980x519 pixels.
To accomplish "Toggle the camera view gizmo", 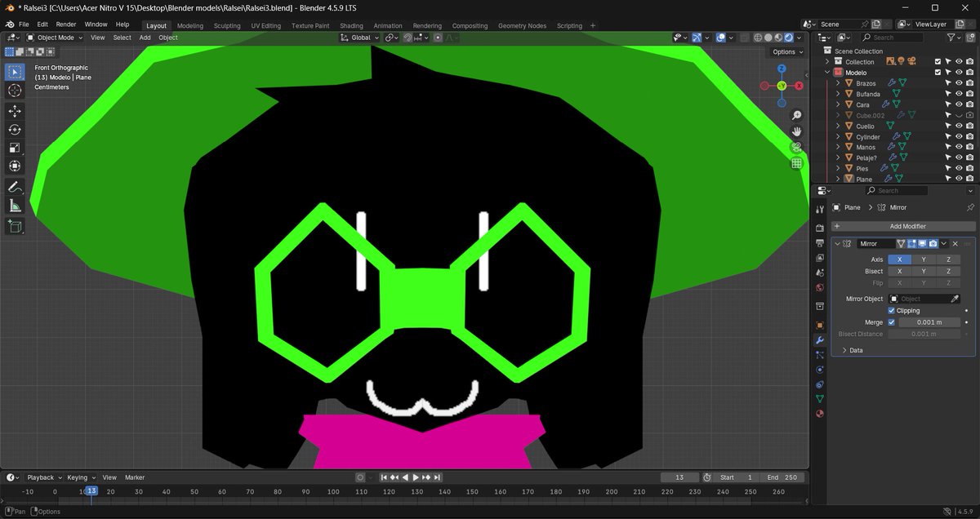I will pos(797,148).
